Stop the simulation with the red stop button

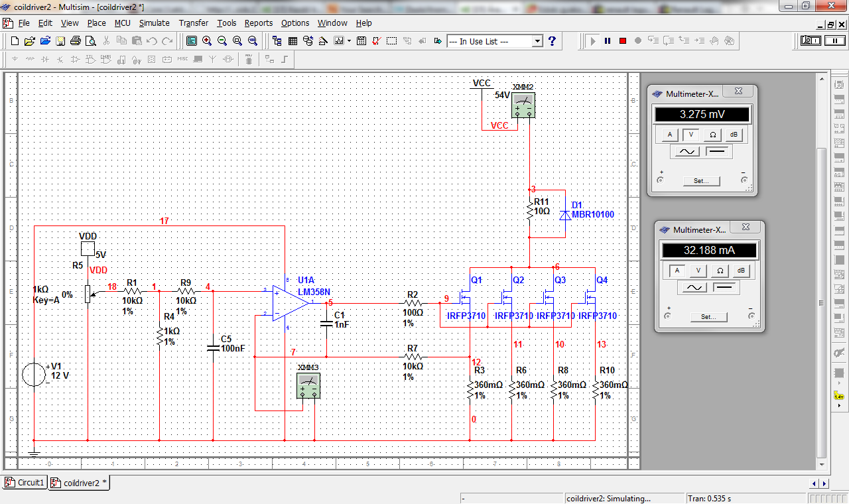623,40
